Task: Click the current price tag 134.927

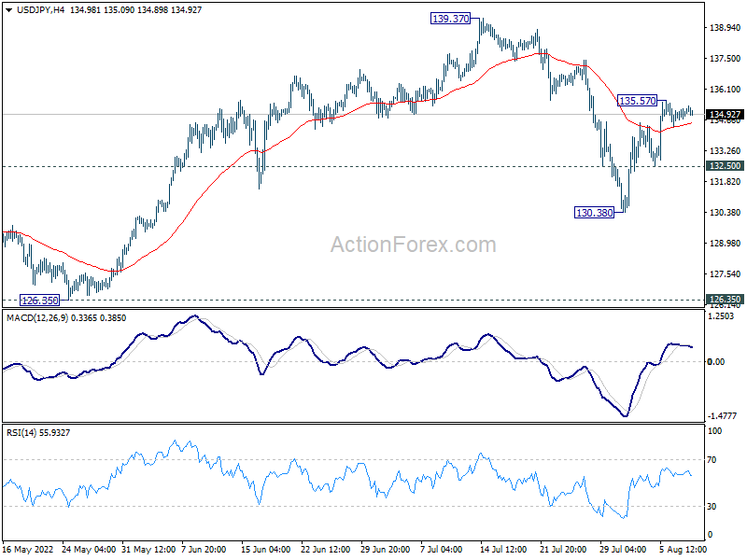Action: [x=726, y=114]
